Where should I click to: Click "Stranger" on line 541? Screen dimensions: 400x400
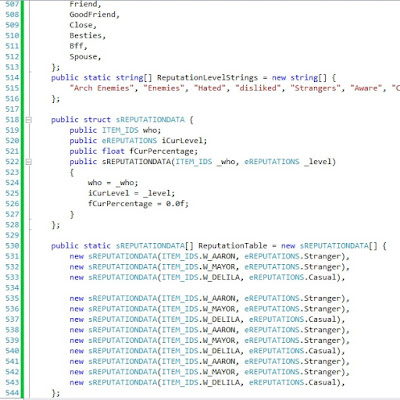coord(322,362)
